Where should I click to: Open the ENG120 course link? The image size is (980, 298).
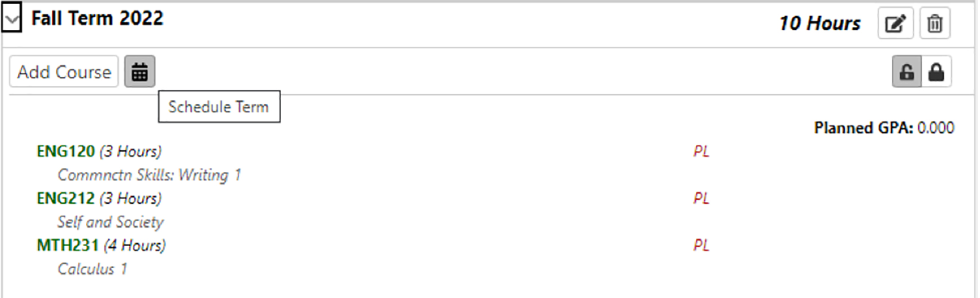tap(66, 151)
